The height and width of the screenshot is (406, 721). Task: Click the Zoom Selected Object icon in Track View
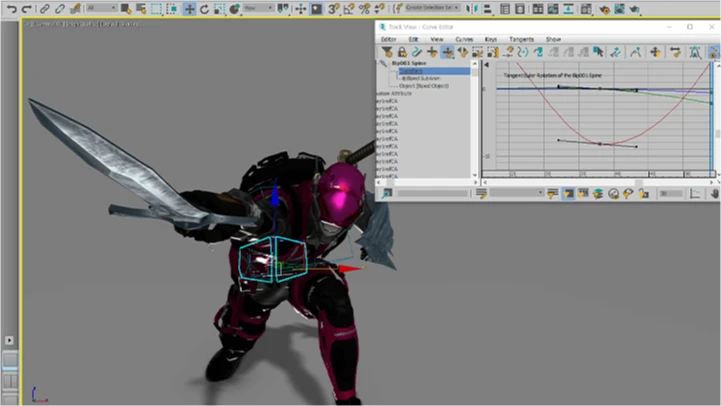[x=387, y=194]
